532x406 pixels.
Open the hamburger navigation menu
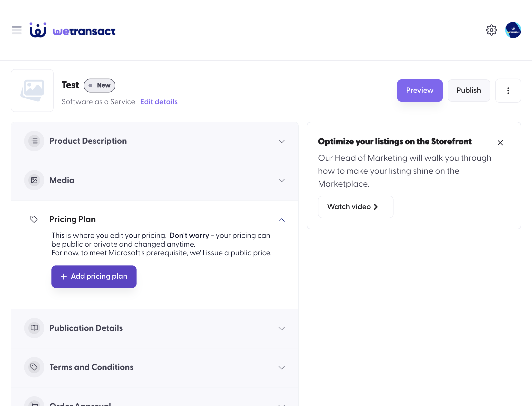(x=17, y=30)
